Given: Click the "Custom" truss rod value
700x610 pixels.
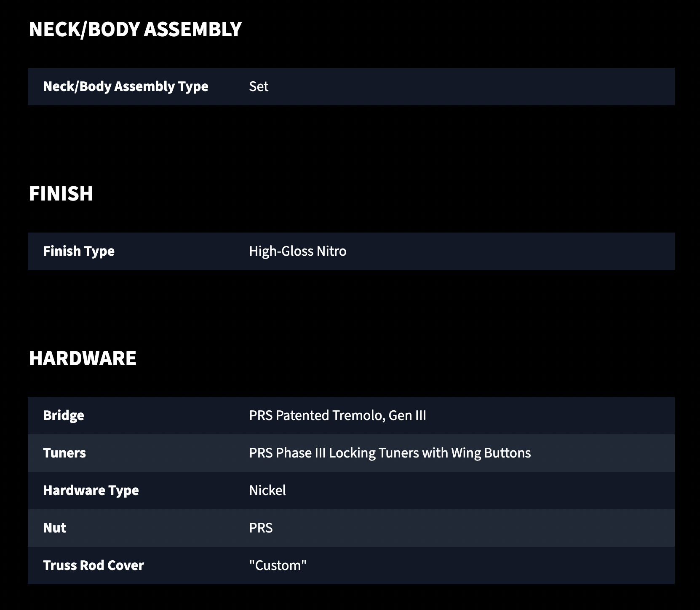Looking at the screenshot, I should coord(278,565).
